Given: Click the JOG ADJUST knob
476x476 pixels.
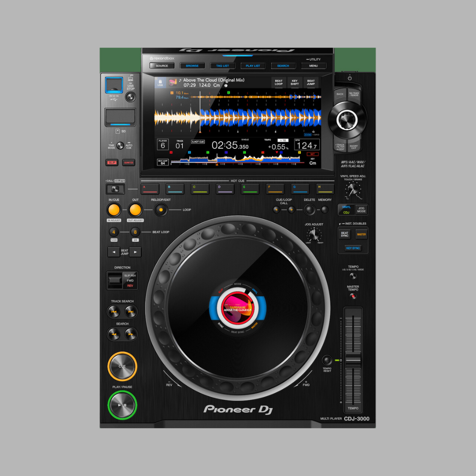Looking at the screenshot, I should click(x=314, y=235).
